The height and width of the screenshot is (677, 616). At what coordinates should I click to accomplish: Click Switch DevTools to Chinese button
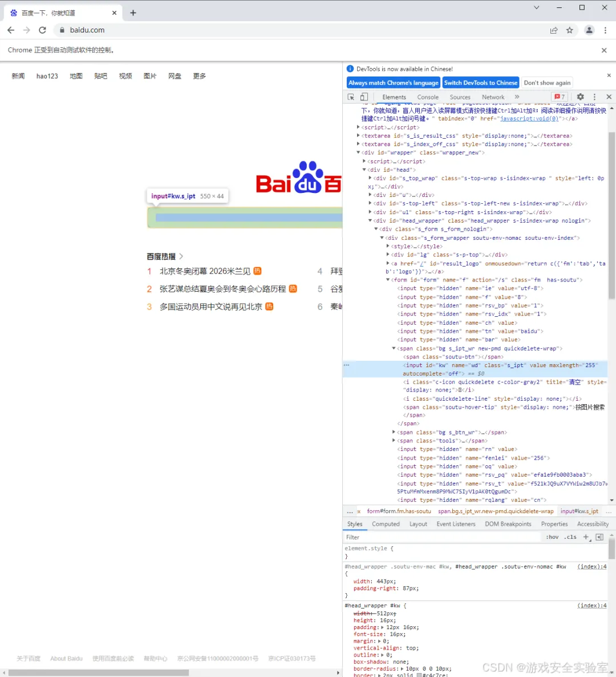click(x=481, y=83)
